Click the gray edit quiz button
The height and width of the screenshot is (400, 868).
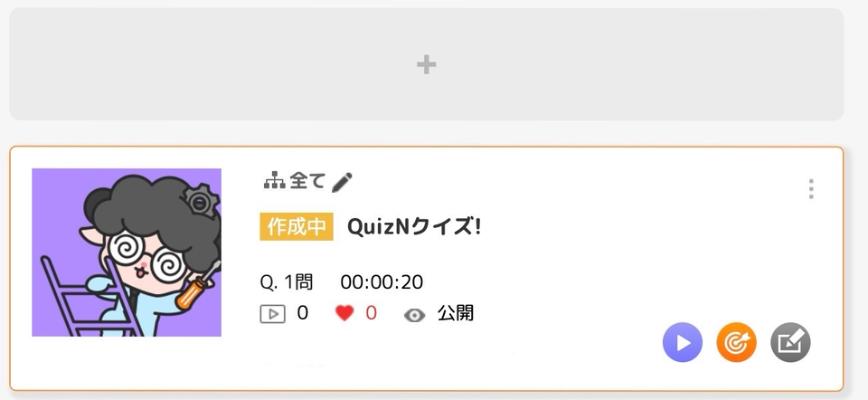coord(790,342)
